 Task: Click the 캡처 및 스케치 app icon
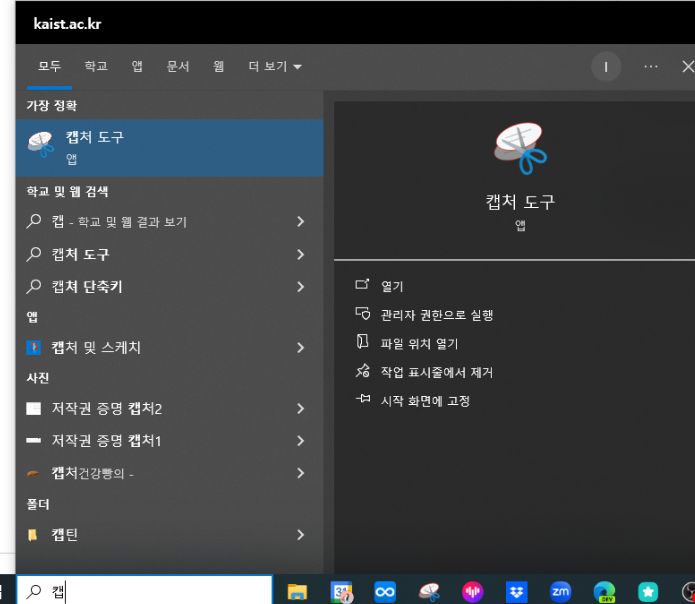[x=34, y=347]
